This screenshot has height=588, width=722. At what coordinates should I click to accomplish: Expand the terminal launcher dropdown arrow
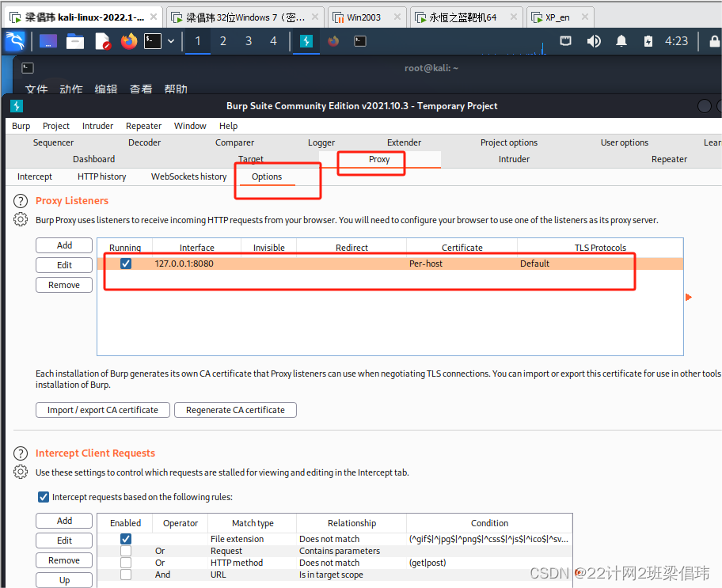pos(171,41)
